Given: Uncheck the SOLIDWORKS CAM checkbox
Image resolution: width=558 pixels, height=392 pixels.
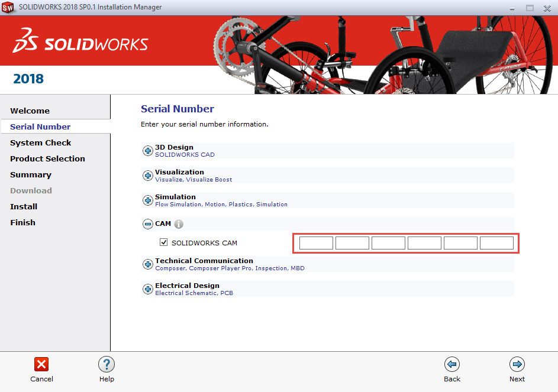Looking at the screenshot, I should (x=163, y=242).
